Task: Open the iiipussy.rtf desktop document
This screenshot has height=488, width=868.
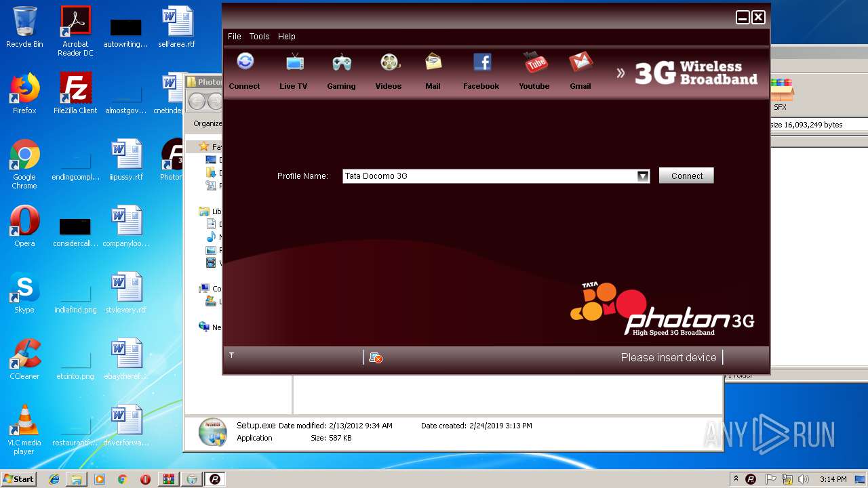Action: (x=126, y=160)
